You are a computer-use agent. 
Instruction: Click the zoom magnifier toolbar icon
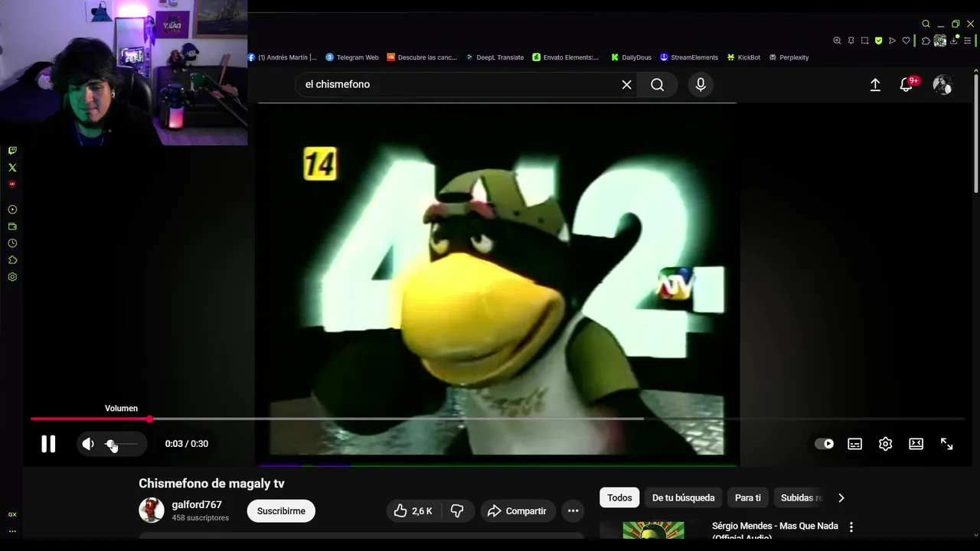pyautogui.click(x=837, y=41)
